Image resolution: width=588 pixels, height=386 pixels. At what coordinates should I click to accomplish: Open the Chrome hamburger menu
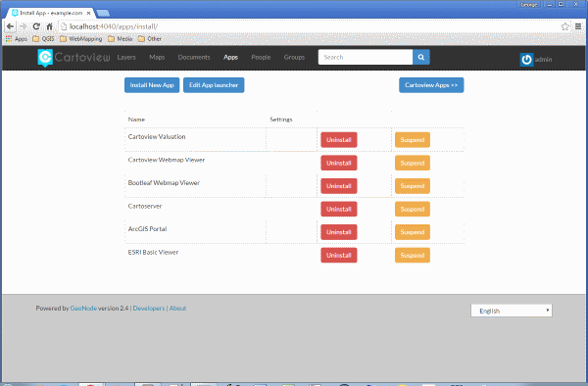[x=578, y=26]
